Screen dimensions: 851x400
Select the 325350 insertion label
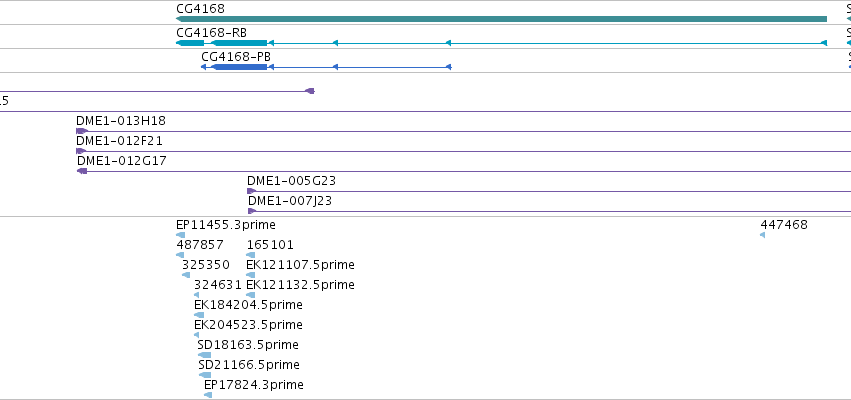[x=206, y=265]
